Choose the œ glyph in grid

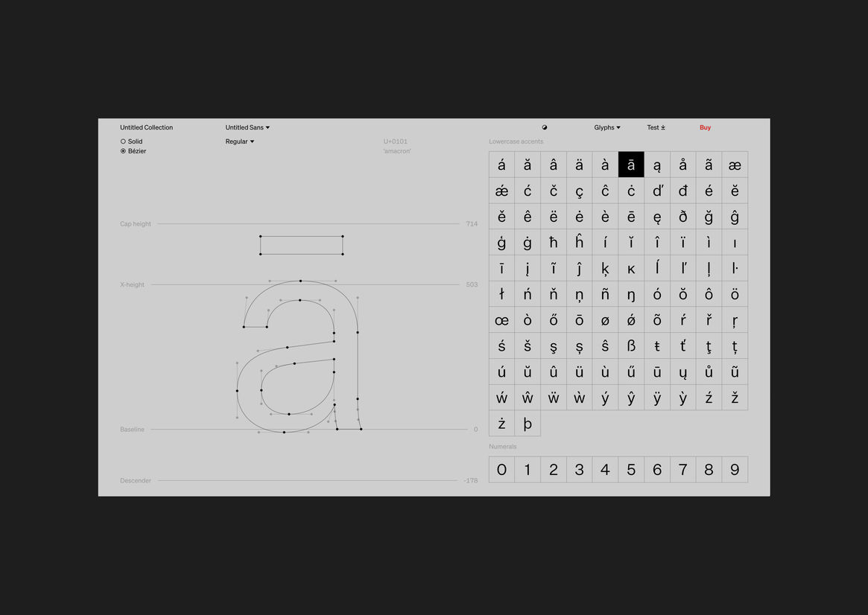click(x=501, y=320)
